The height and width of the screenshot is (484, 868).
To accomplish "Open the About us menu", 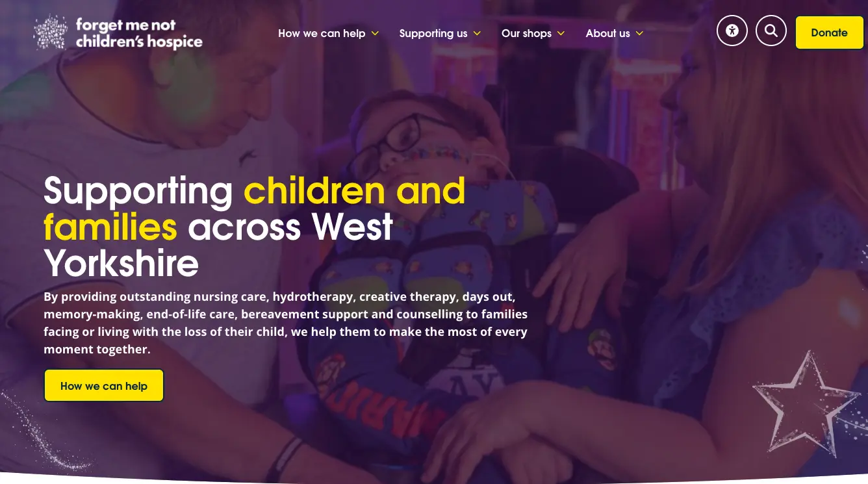I will (x=607, y=33).
